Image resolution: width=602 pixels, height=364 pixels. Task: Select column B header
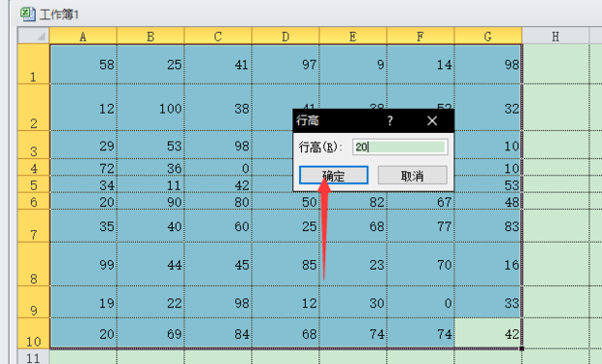pyautogui.click(x=150, y=36)
